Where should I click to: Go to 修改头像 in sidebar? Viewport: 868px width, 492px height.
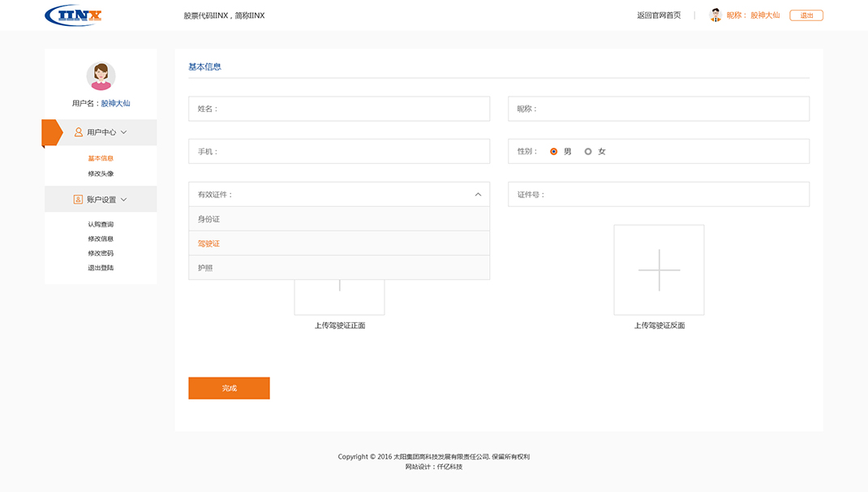pyautogui.click(x=101, y=174)
